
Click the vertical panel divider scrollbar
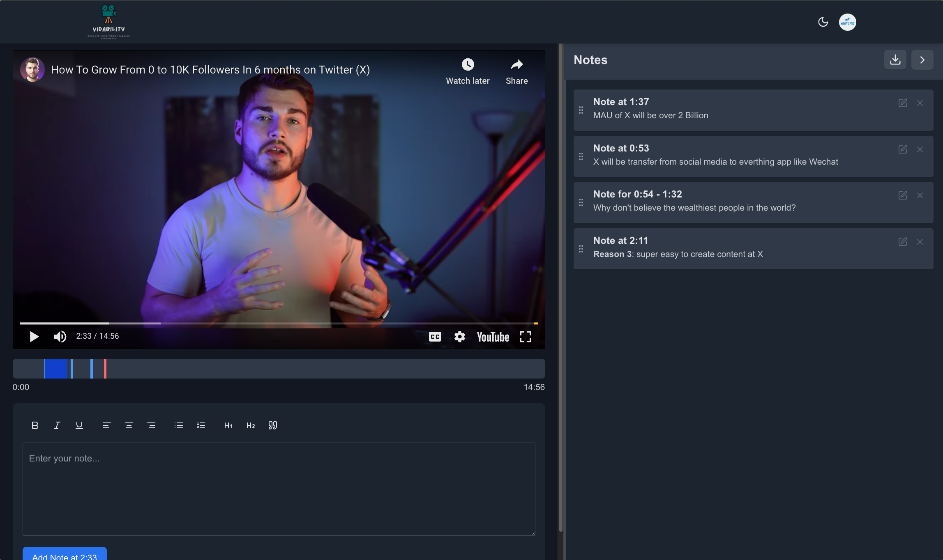click(x=560, y=287)
